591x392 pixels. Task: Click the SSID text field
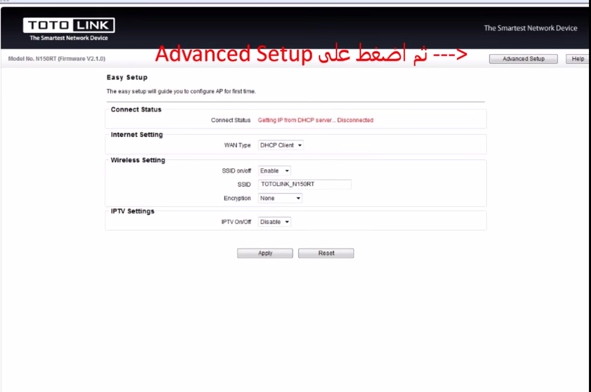(x=305, y=184)
